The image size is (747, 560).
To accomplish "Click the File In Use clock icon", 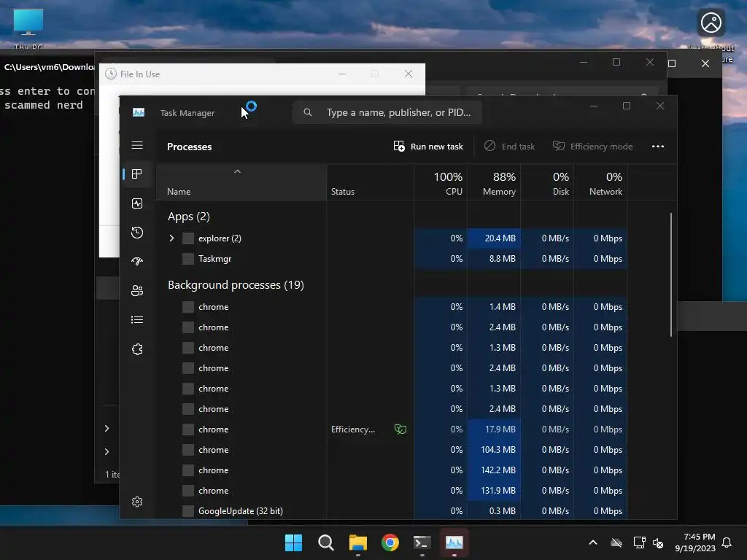I will pos(111,74).
